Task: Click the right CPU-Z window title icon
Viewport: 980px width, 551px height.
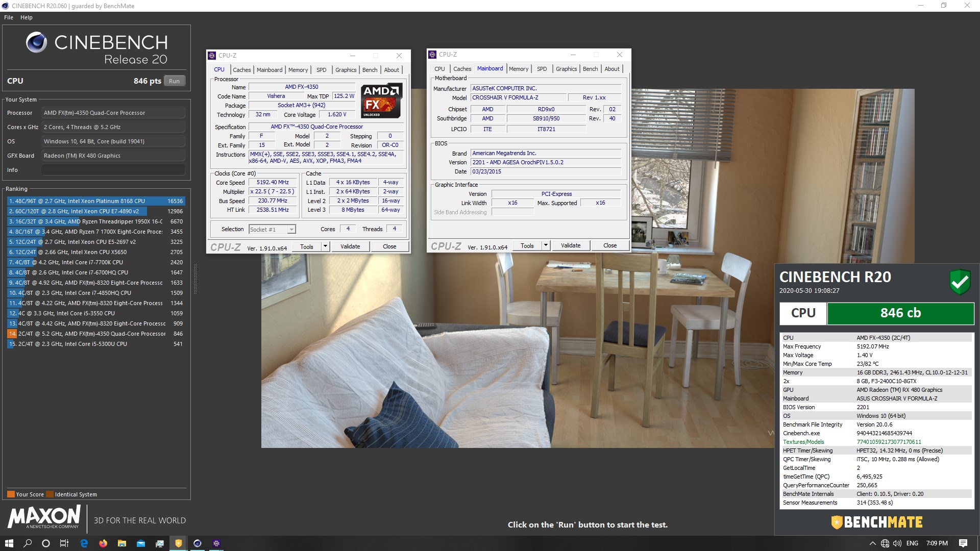Action: (x=432, y=55)
